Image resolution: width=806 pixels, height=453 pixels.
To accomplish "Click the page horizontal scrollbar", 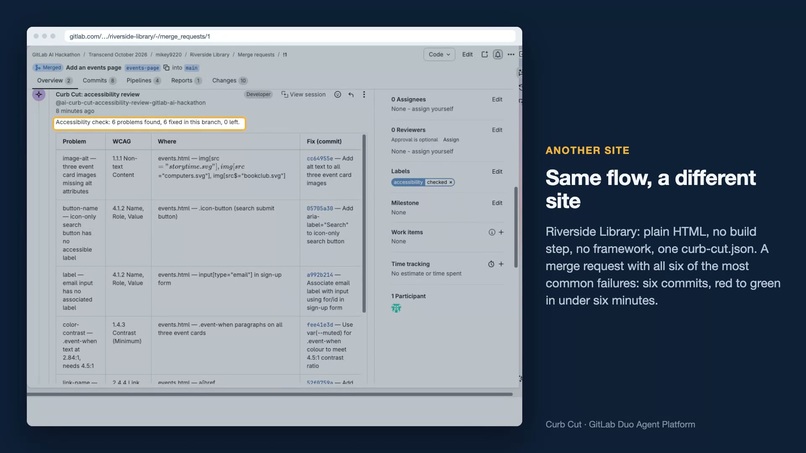I will tap(270, 394).
